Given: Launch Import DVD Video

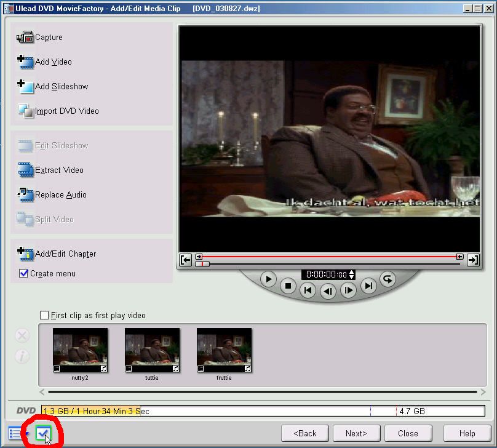Looking at the screenshot, I should click(58, 111).
